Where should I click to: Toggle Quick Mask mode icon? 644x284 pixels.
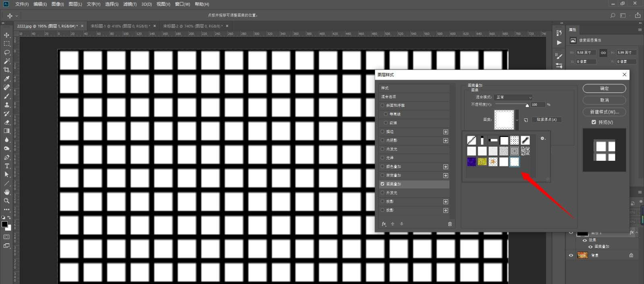pyautogui.click(x=6, y=237)
